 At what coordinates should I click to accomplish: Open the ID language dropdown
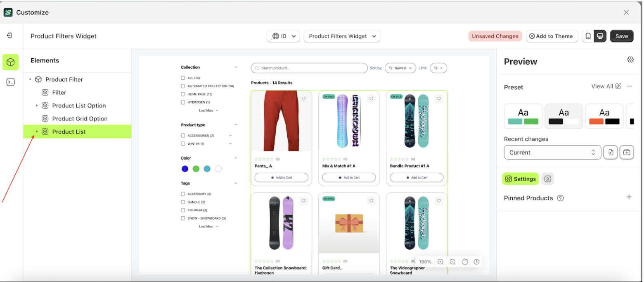283,36
